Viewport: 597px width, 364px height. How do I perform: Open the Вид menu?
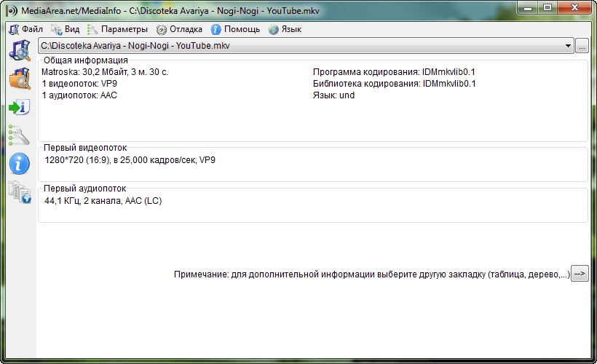[66, 29]
